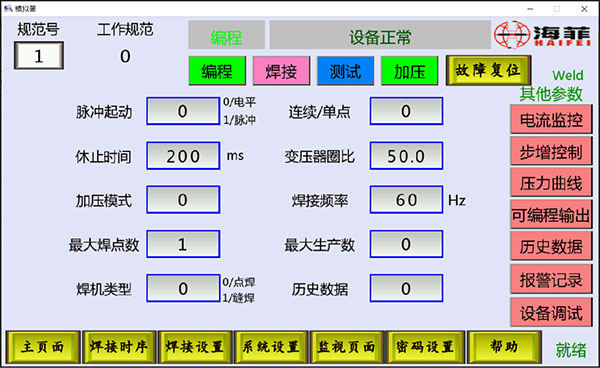This screenshot has width=600, height=368.
Task: Minimize the application window
Action: click(530, 9)
